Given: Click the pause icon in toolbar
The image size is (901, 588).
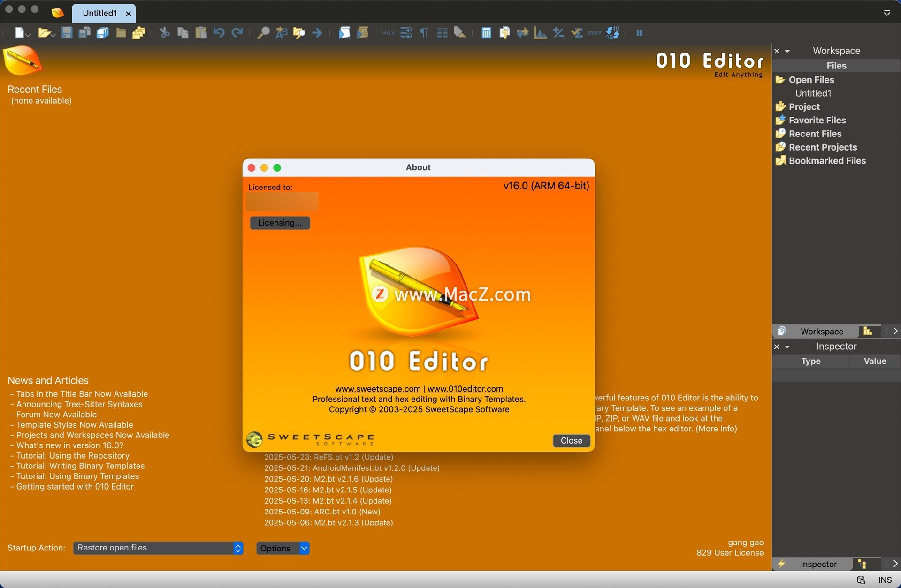Looking at the screenshot, I should pos(639,33).
